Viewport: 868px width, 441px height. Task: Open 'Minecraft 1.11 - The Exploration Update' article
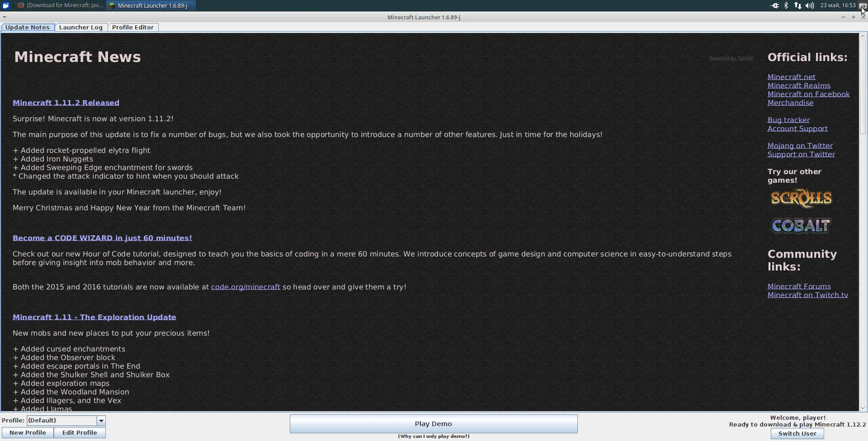94,317
